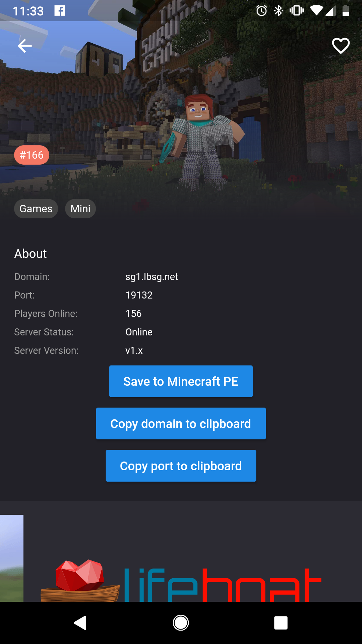Tap the sg1.lbsg.net domain value
Screen dimensions: 362x644
[152, 277]
